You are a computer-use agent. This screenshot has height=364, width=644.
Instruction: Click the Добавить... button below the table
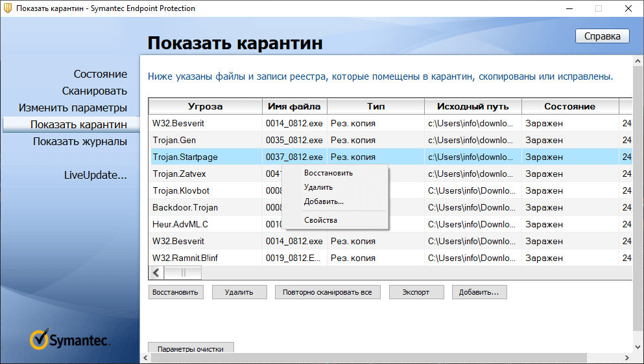point(479,292)
